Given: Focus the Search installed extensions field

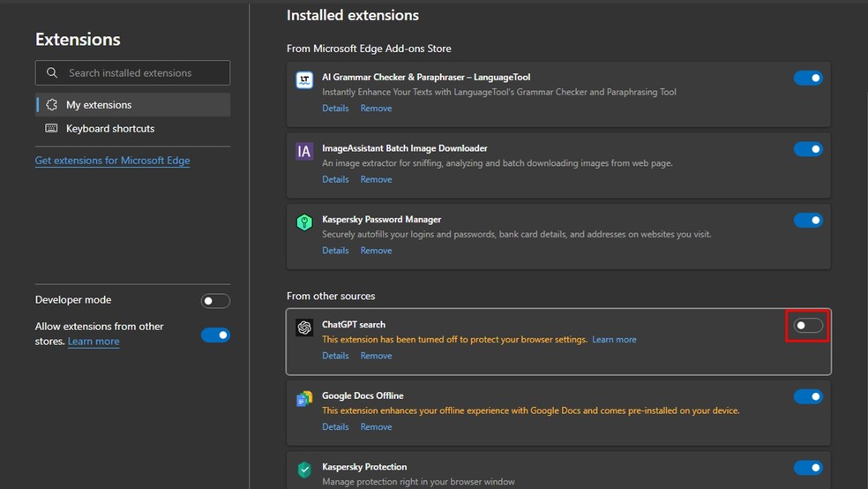Looking at the screenshot, I should 133,72.
